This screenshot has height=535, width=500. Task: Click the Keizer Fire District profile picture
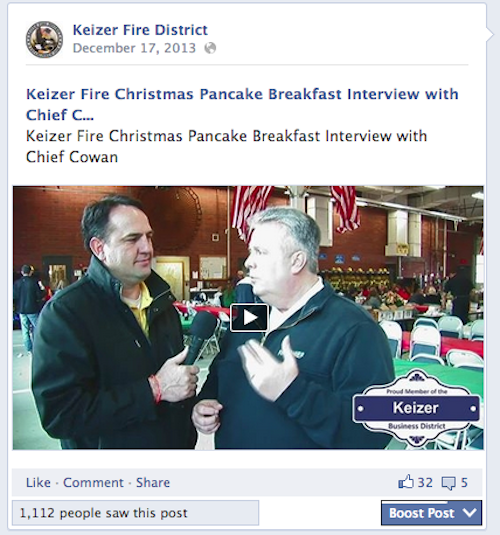click(x=44, y=39)
